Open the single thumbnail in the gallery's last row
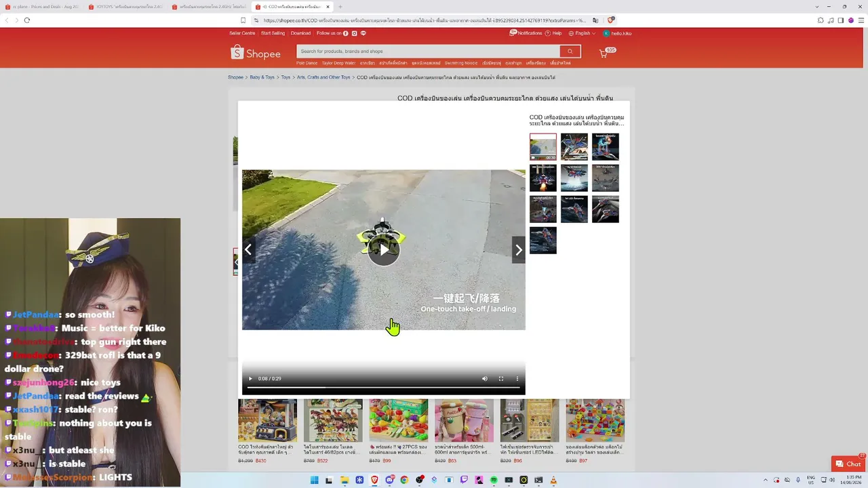The width and height of the screenshot is (868, 488). 543,241
